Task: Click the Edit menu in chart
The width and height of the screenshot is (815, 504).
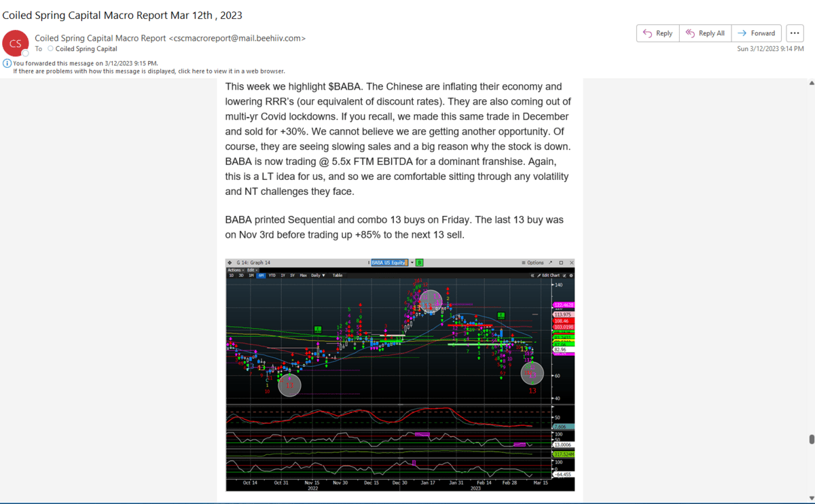Action: (x=253, y=270)
